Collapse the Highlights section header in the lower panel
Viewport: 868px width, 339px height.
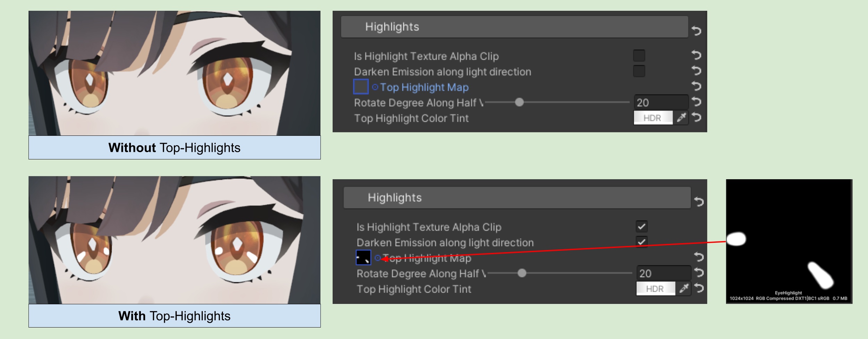(x=517, y=198)
